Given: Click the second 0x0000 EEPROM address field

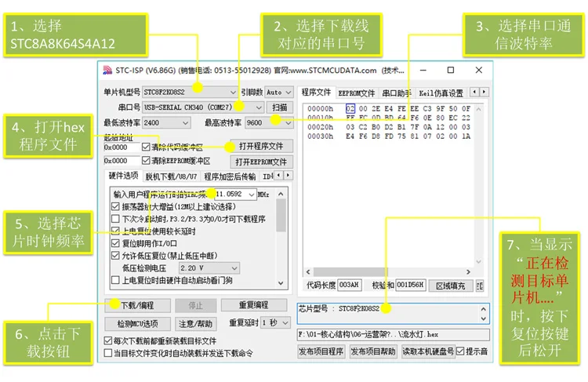Looking at the screenshot, I should click(x=122, y=161).
